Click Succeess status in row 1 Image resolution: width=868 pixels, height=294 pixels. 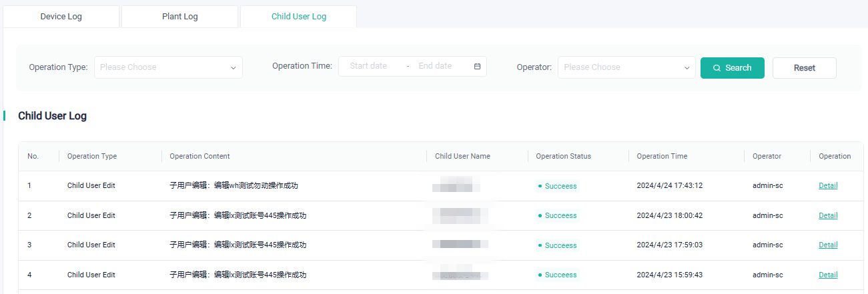(558, 186)
